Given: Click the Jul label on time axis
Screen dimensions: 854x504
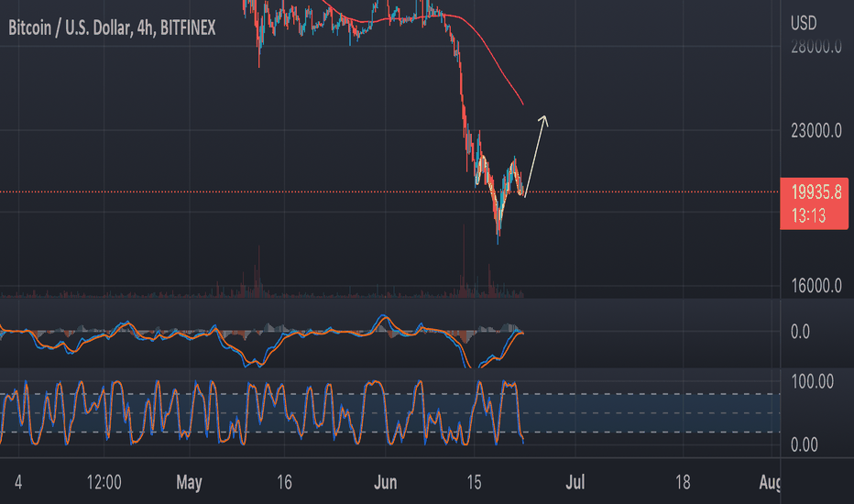Looking at the screenshot, I should 575,482.
